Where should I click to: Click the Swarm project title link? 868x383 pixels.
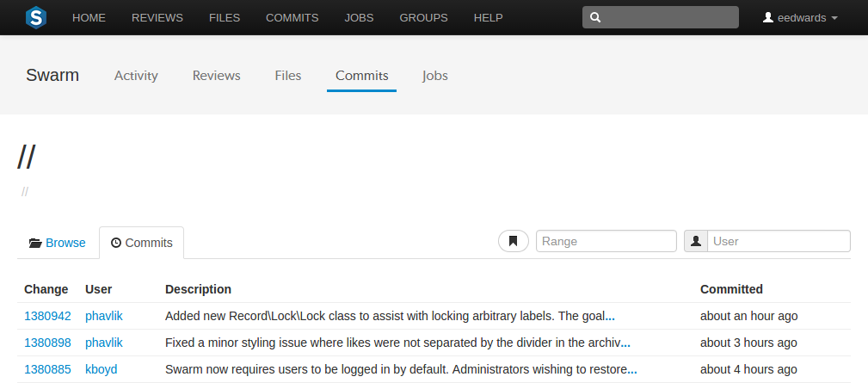52,75
